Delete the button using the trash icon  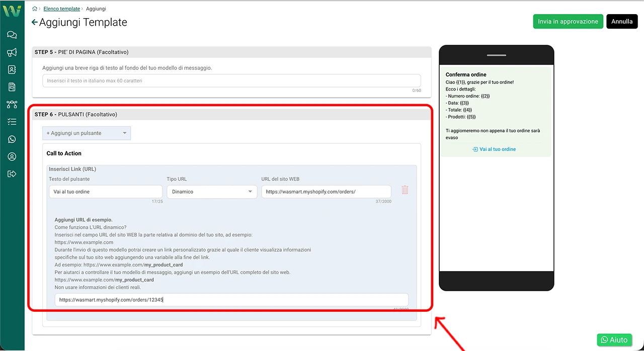point(405,190)
